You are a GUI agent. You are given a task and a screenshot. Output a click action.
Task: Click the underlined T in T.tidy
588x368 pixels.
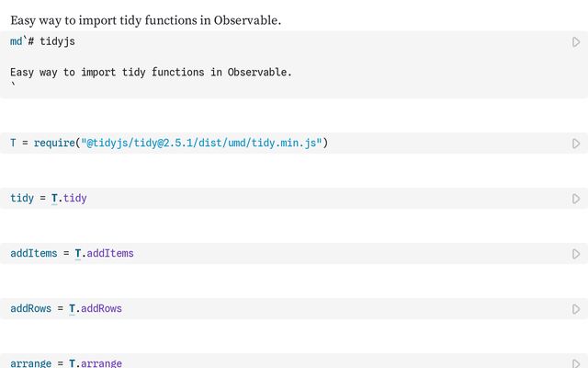[x=54, y=199]
